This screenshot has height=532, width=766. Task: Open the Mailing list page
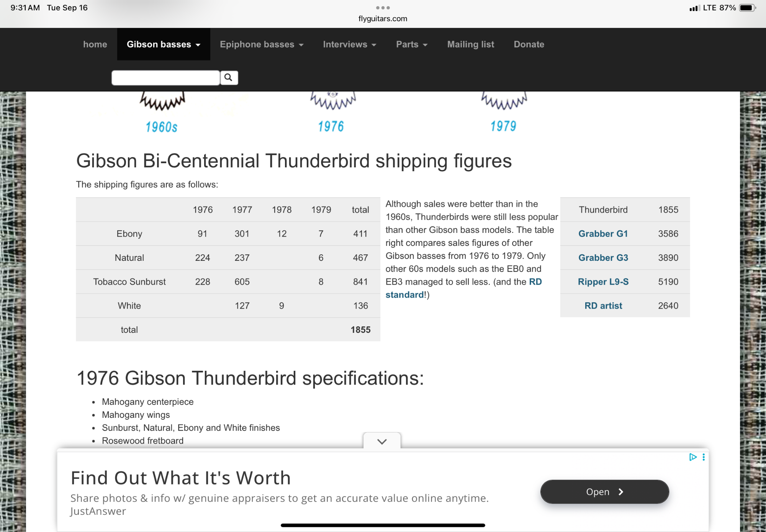click(x=471, y=44)
